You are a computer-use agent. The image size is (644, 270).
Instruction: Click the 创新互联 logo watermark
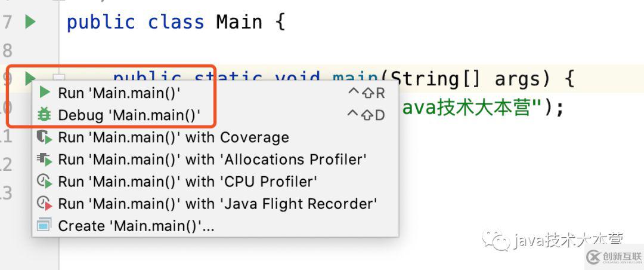[x=614, y=257]
